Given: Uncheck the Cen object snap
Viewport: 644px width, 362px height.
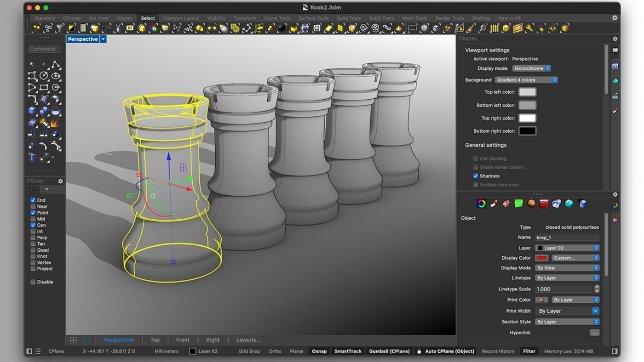Looking at the screenshot, I should click(x=33, y=225).
